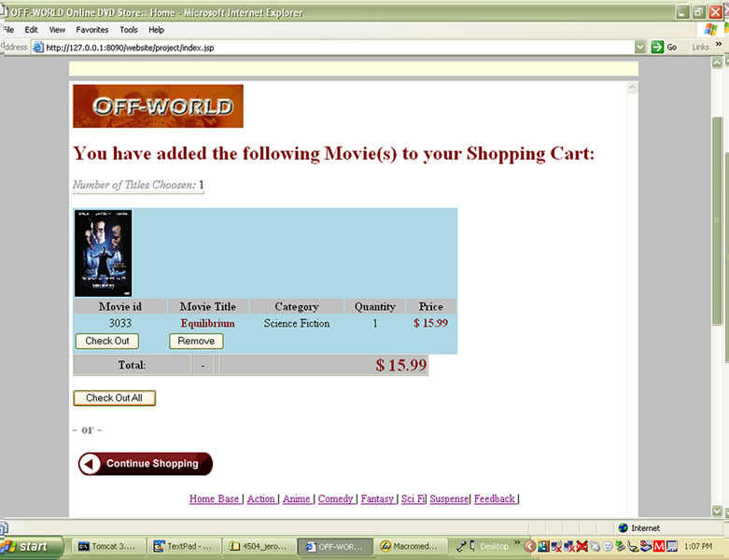Expand the address bar history dropdown
729x560 pixels.
[640, 47]
